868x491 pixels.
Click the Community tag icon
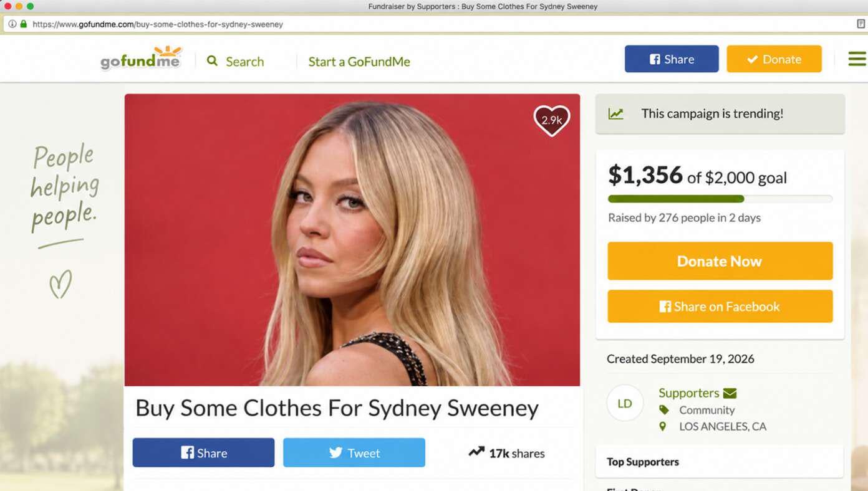[664, 410]
